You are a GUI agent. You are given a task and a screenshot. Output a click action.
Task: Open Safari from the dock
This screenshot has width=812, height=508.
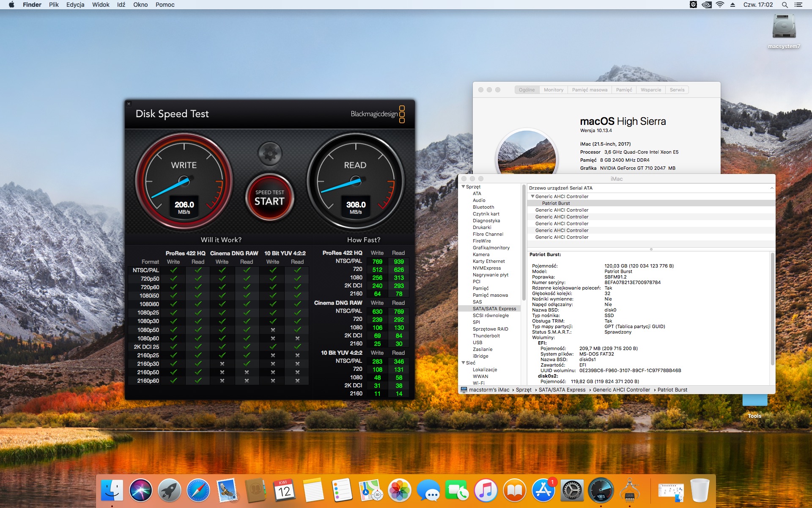tap(198, 491)
